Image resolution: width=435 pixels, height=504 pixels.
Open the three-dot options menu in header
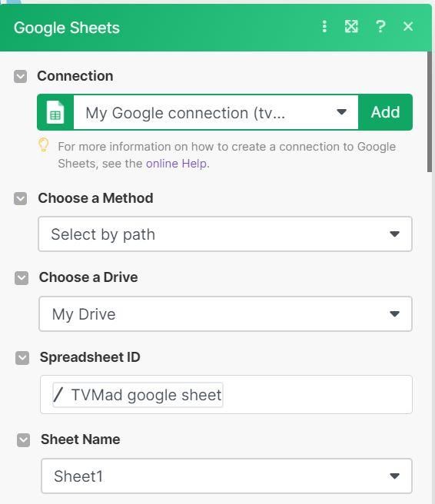(x=324, y=26)
